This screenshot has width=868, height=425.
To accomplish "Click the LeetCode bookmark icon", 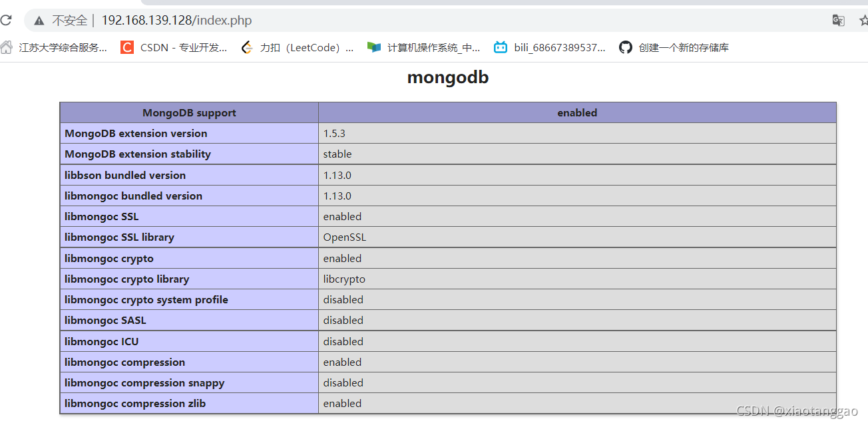I will pyautogui.click(x=247, y=47).
